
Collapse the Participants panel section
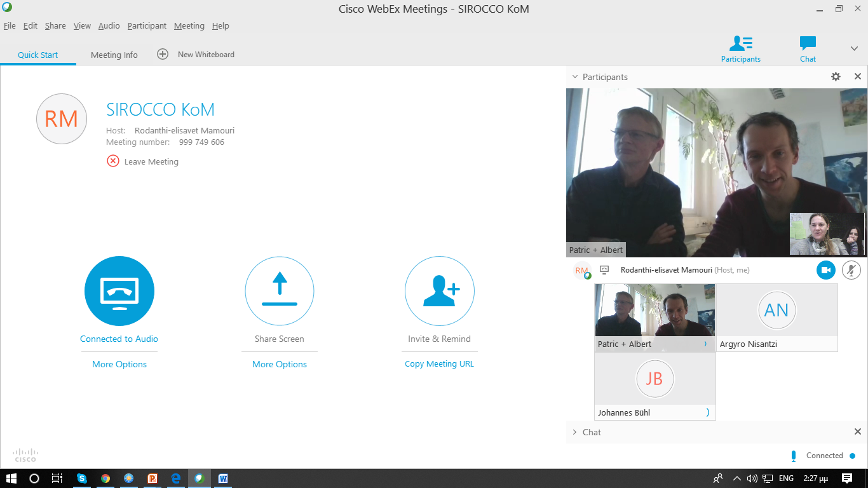click(575, 77)
